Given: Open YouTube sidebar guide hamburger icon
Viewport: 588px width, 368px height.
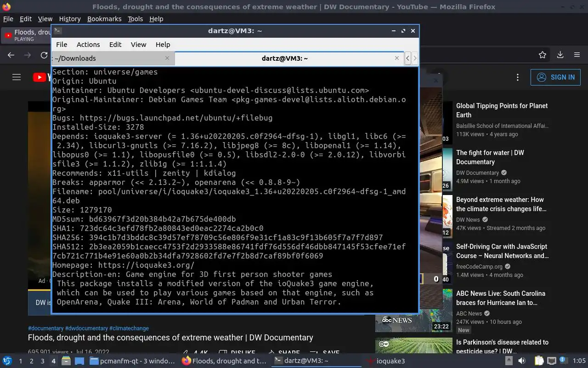Looking at the screenshot, I should (17, 77).
